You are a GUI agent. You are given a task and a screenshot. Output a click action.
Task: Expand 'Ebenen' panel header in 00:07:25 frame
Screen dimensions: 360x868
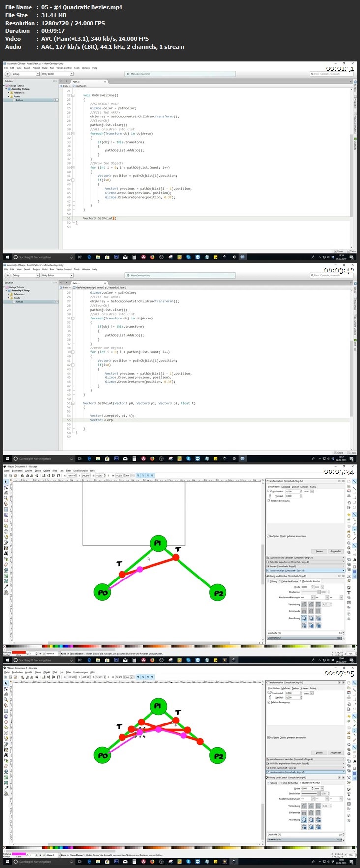coord(305,768)
